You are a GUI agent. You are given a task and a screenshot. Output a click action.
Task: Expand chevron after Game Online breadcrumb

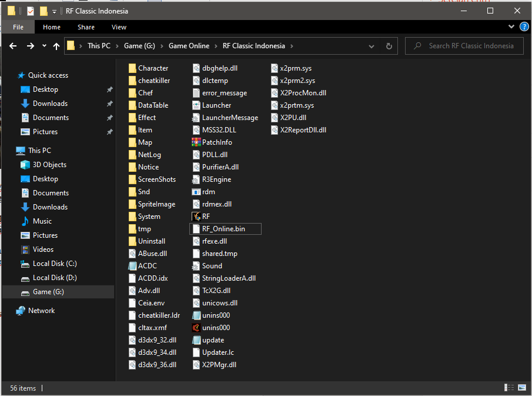pyautogui.click(x=216, y=46)
